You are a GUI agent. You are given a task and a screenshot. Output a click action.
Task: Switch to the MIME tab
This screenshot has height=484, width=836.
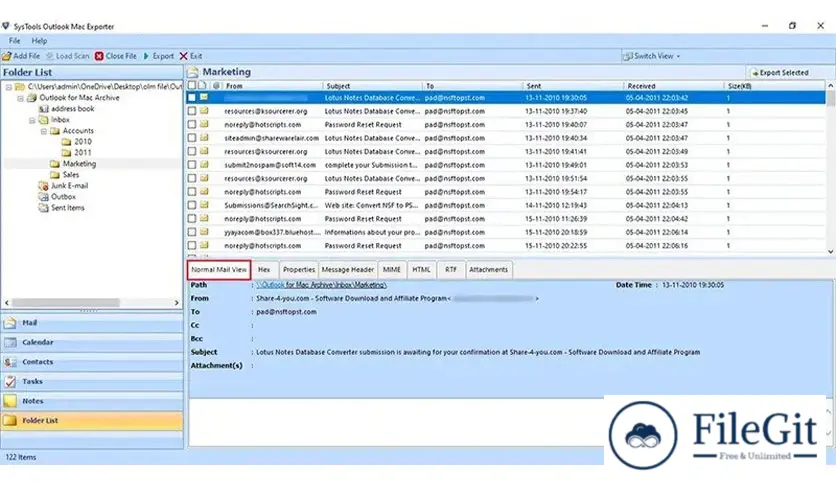391,270
